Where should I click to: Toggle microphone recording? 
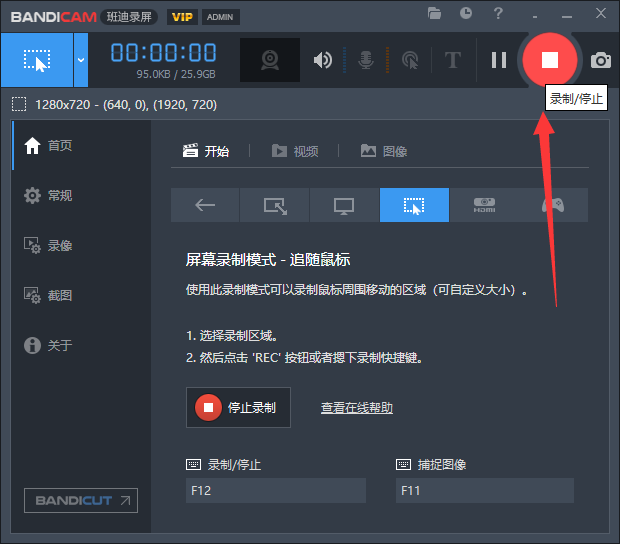(x=366, y=60)
